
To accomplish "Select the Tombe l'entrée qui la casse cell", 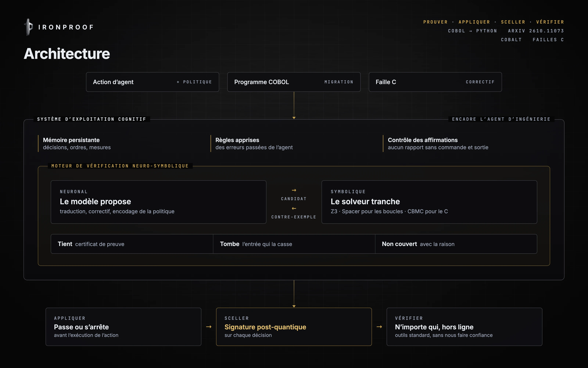I will click(x=294, y=244).
